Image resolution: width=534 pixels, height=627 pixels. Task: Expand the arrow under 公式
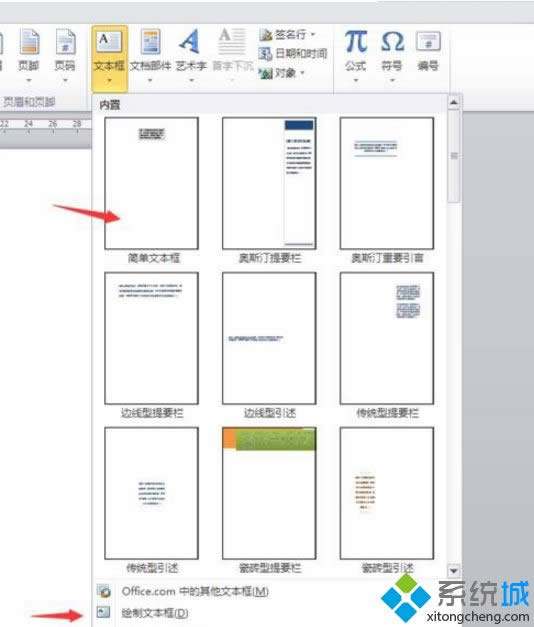point(356,80)
